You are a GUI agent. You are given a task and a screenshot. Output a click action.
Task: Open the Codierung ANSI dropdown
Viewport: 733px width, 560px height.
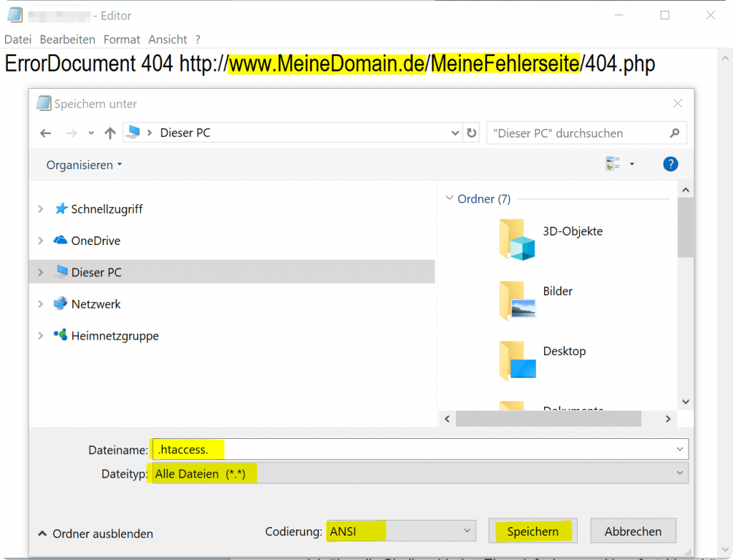click(401, 531)
